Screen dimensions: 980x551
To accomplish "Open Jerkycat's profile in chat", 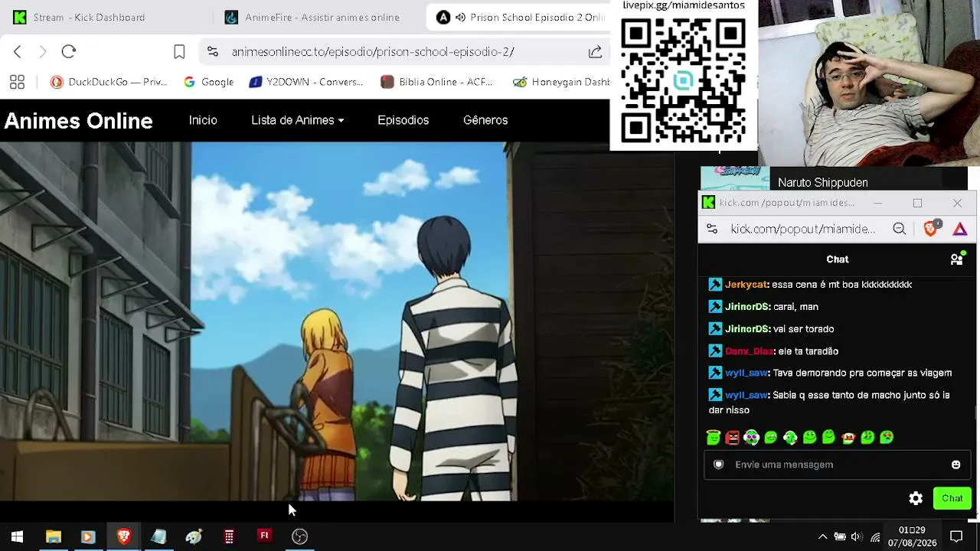I will point(746,285).
